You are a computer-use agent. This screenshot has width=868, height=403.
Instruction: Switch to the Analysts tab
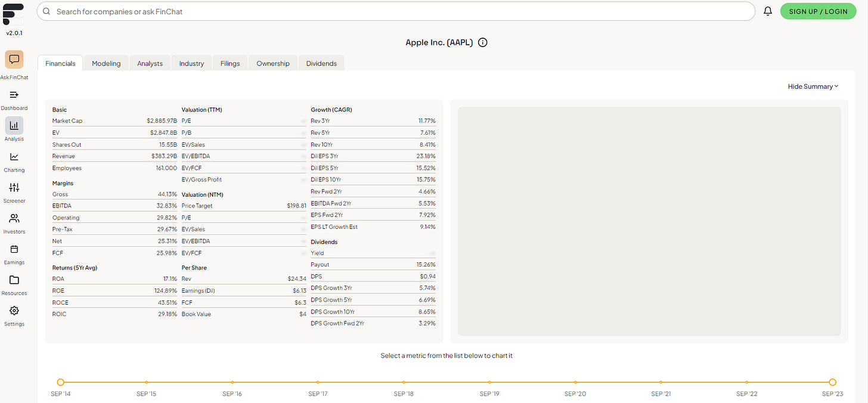coord(150,63)
